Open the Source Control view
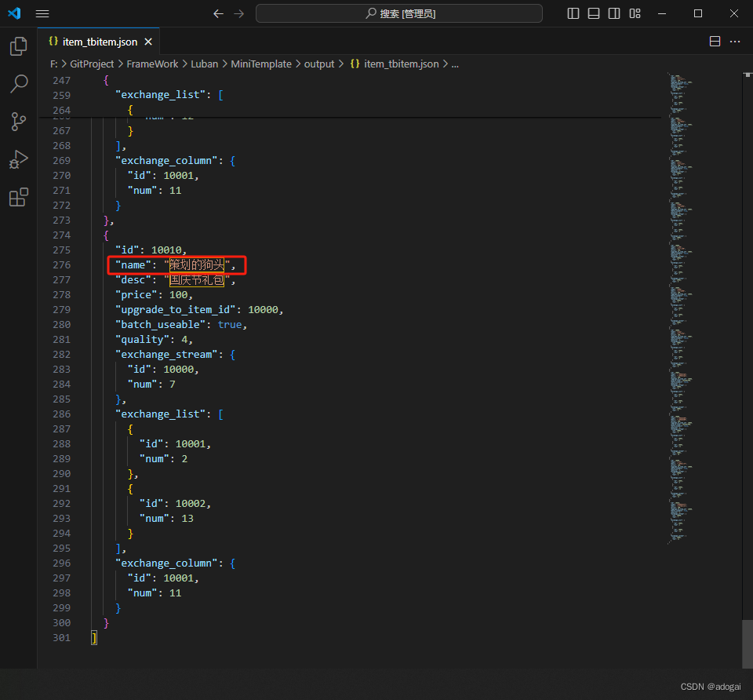753x700 pixels. (x=18, y=122)
